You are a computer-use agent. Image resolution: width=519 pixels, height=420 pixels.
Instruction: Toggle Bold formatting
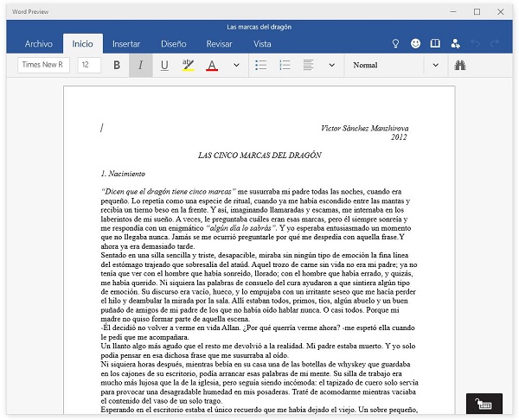point(117,65)
